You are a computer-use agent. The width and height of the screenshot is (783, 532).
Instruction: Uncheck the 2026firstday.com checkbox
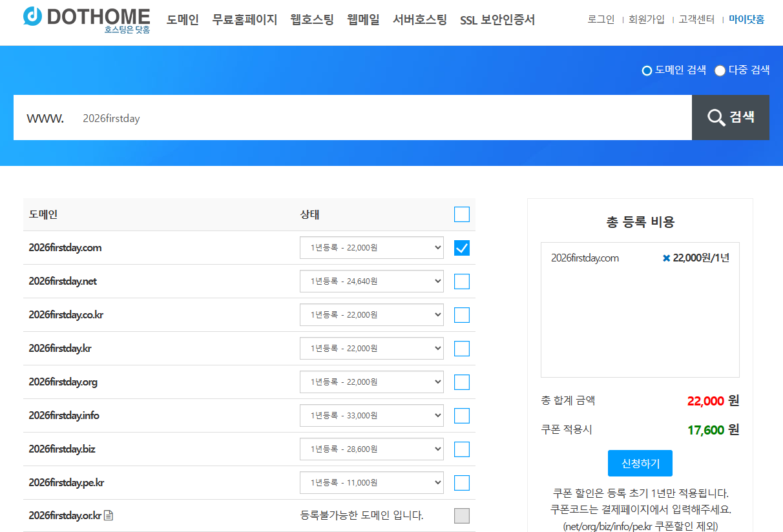[461, 247]
